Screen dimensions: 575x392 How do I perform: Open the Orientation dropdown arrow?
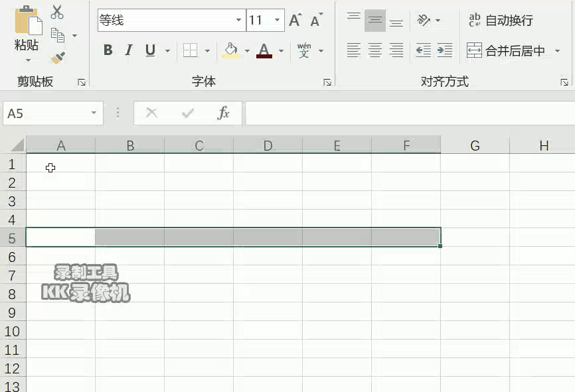[438, 21]
